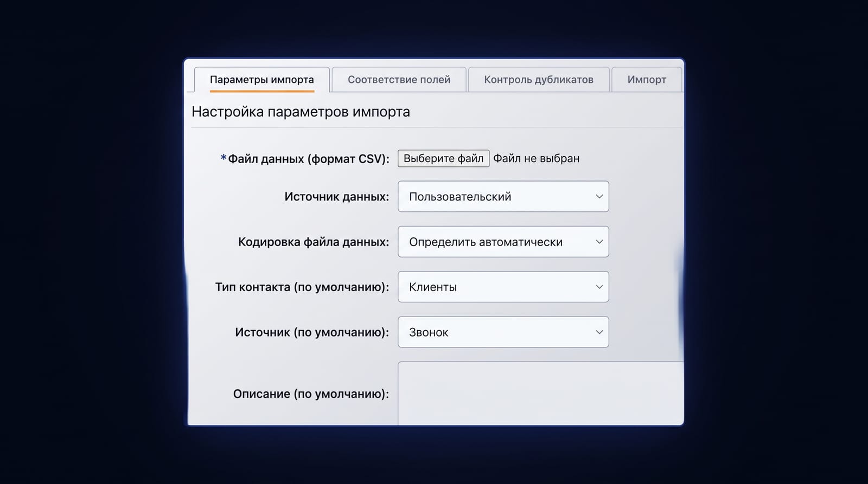868x484 pixels.
Task: Open the Соответствие полей tab
Action: pos(399,80)
